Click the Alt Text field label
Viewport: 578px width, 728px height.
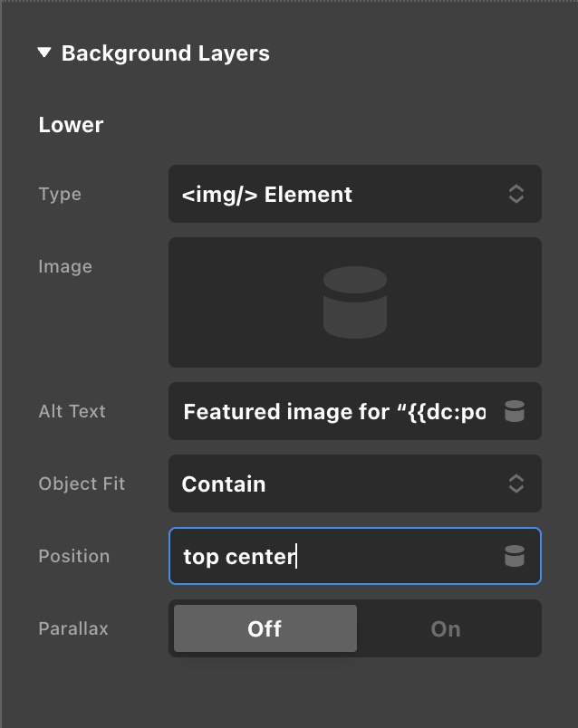(72, 411)
